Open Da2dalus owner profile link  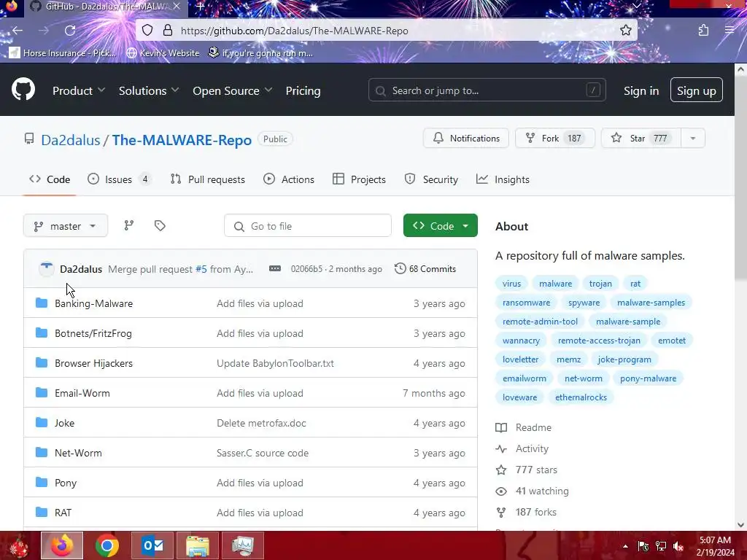tap(71, 139)
